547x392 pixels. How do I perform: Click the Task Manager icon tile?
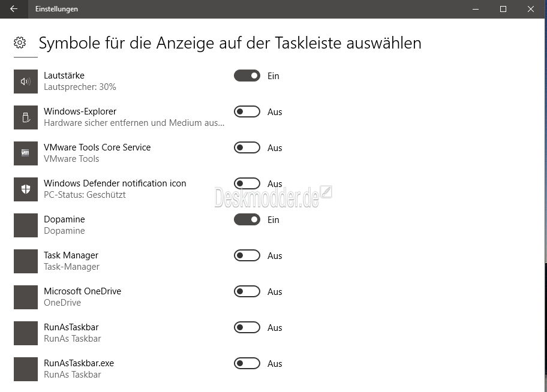[x=26, y=261]
